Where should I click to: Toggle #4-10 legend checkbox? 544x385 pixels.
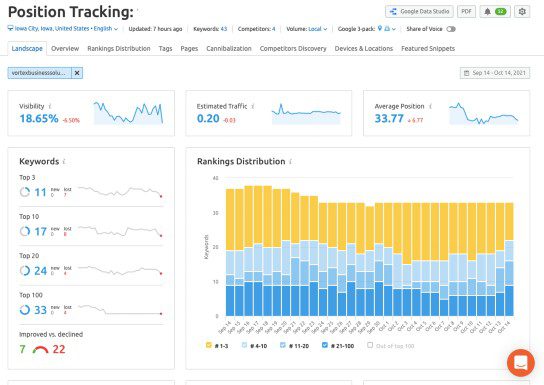pos(244,345)
